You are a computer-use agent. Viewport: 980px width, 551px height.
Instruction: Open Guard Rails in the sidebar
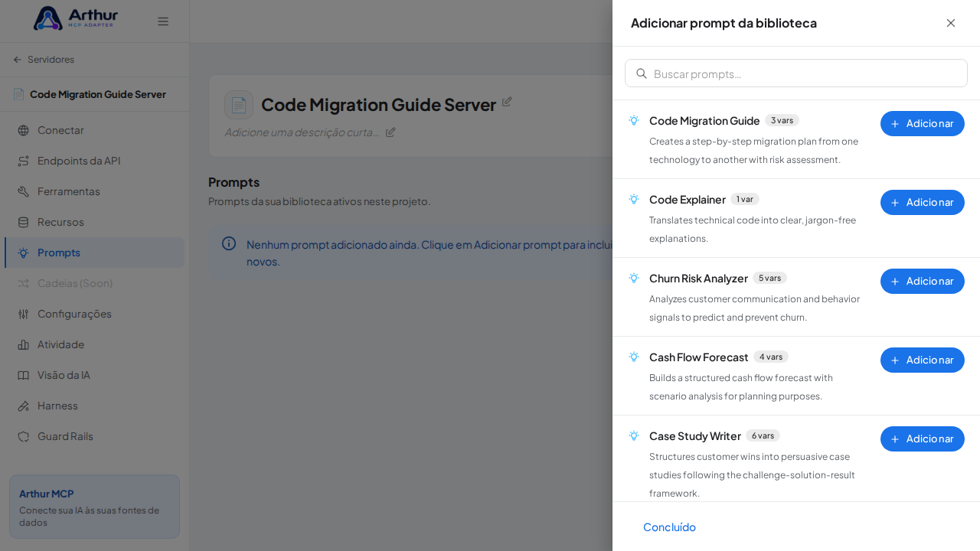point(94,436)
